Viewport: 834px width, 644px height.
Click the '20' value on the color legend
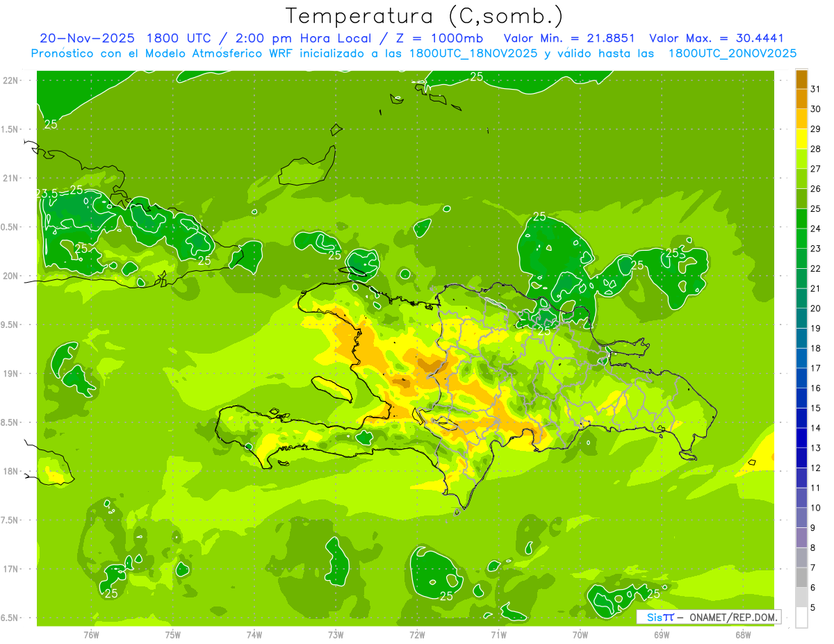(x=815, y=308)
